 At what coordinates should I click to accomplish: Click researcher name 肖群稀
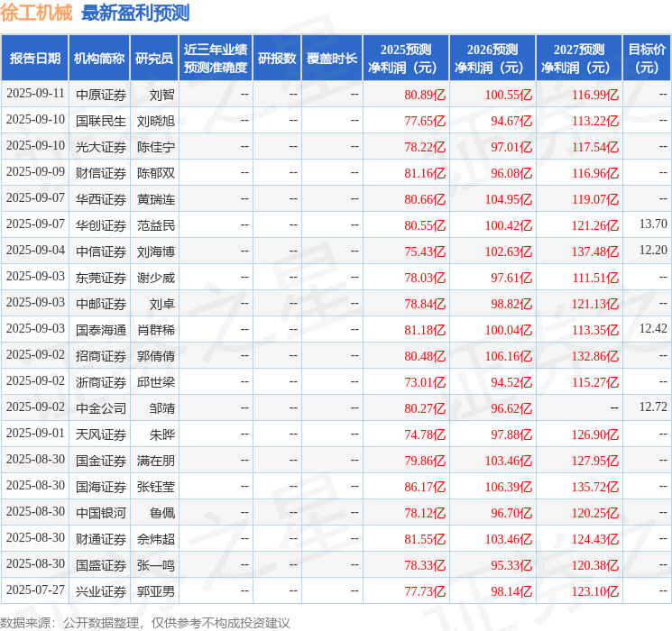(x=156, y=330)
